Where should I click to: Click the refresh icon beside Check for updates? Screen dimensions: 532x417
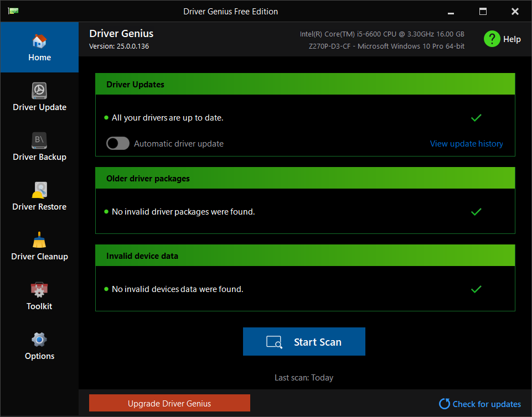pos(444,404)
